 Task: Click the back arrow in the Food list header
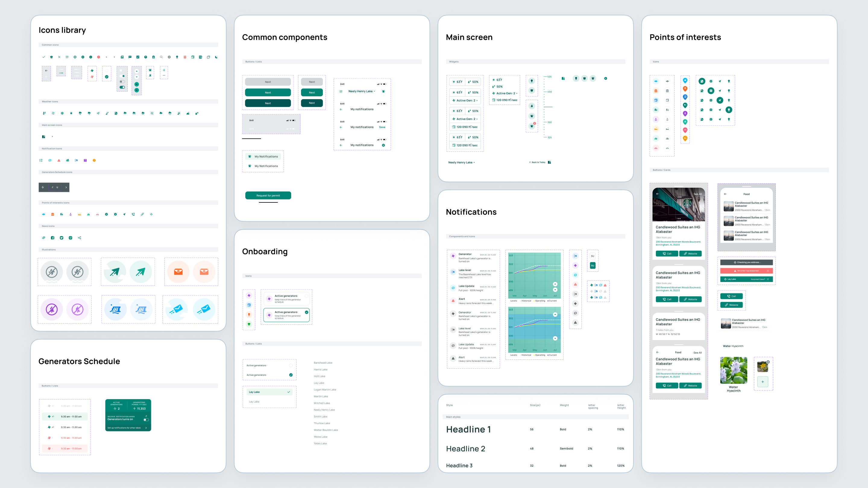pos(725,194)
